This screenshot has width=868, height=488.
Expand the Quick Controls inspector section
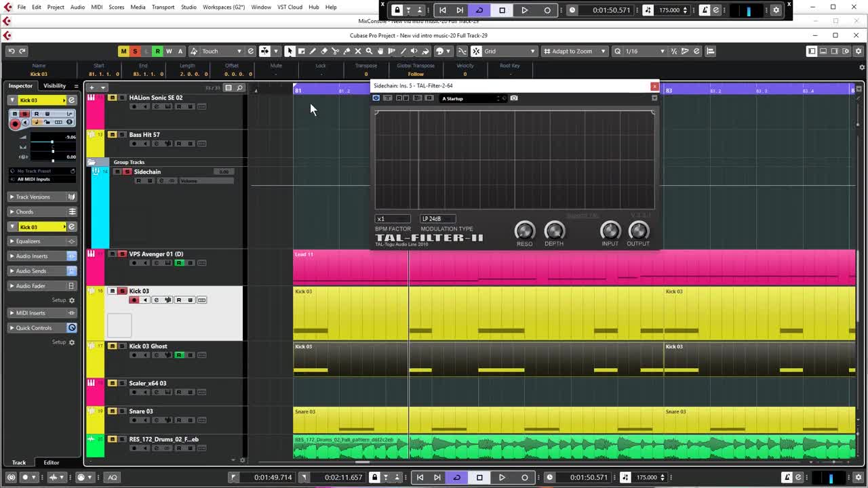pos(42,327)
